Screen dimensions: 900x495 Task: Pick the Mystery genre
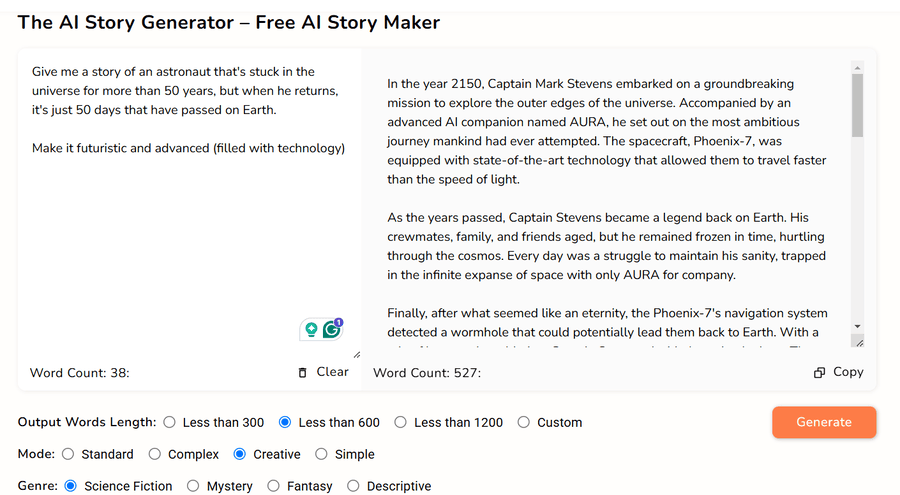[x=193, y=486]
